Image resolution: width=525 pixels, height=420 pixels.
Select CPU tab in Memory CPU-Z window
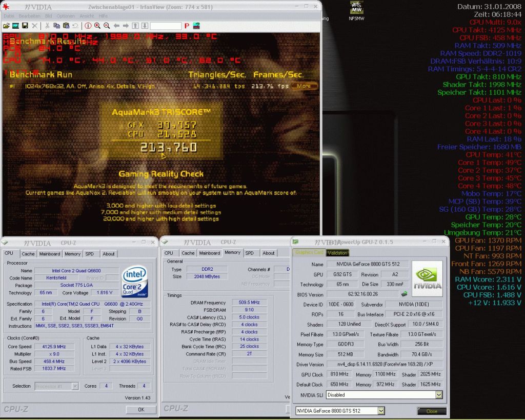[x=169, y=253]
